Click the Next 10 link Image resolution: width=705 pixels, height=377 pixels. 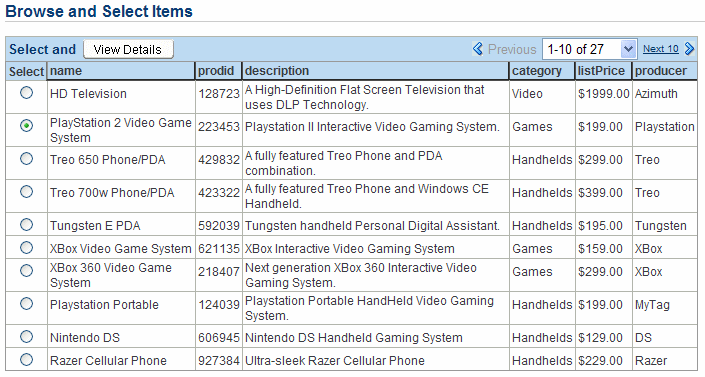click(x=660, y=49)
